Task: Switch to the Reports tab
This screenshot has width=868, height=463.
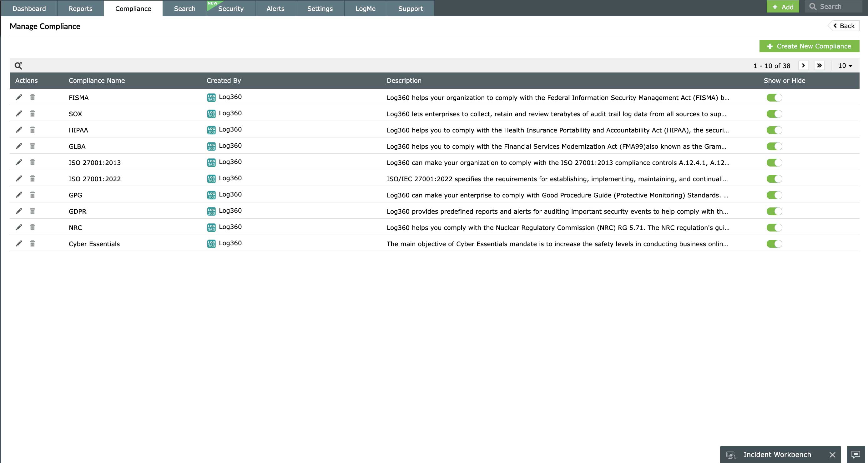Action: coord(80,8)
